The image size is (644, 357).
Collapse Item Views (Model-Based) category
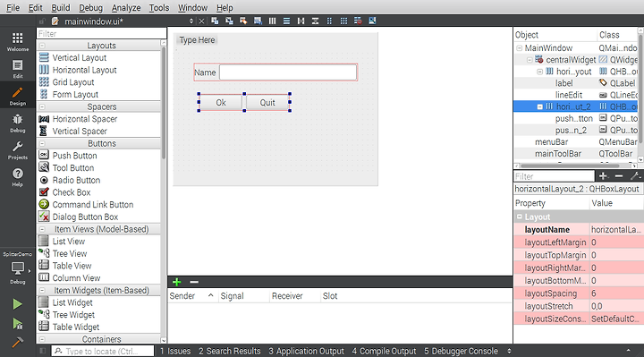[42, 229]
